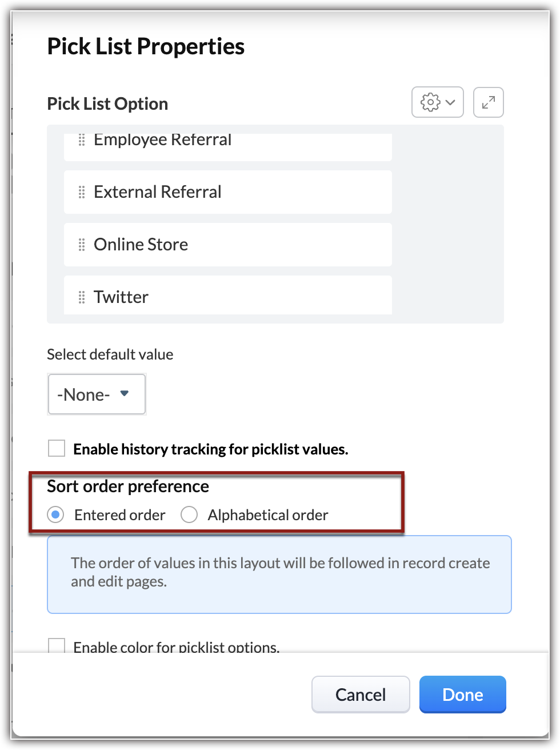Select the Online Store option
The width and height of the screenshot is (560, 750).
coord(141,245)
